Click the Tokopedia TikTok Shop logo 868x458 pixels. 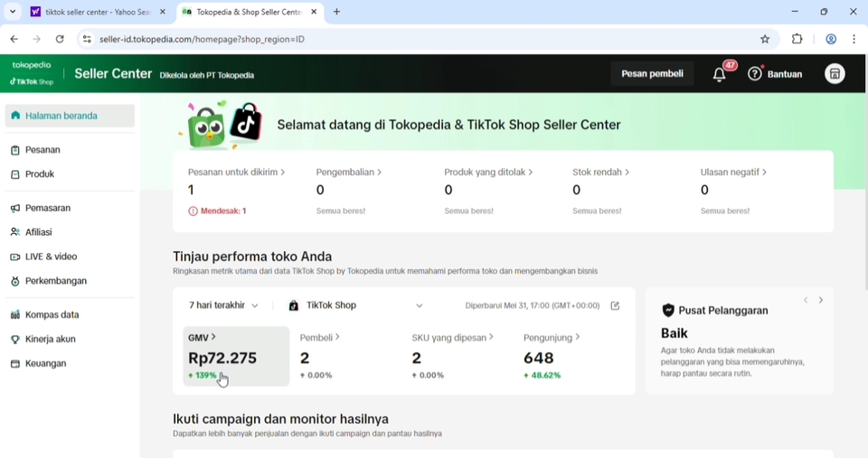32,73
